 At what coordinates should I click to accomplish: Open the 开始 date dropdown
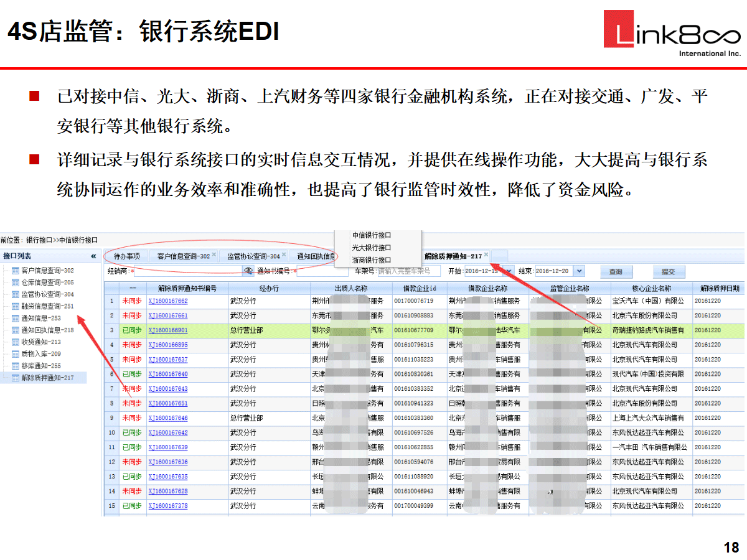(x=509, y=271)
